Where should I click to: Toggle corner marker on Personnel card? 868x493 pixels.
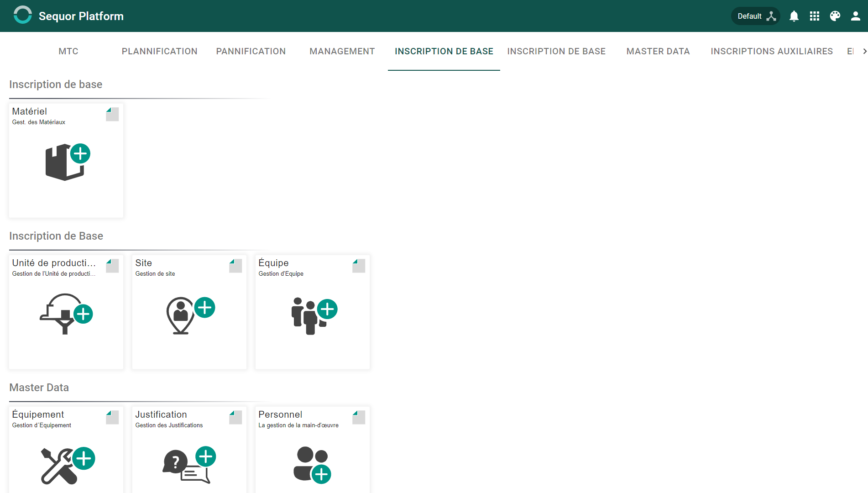coord(359,417)
